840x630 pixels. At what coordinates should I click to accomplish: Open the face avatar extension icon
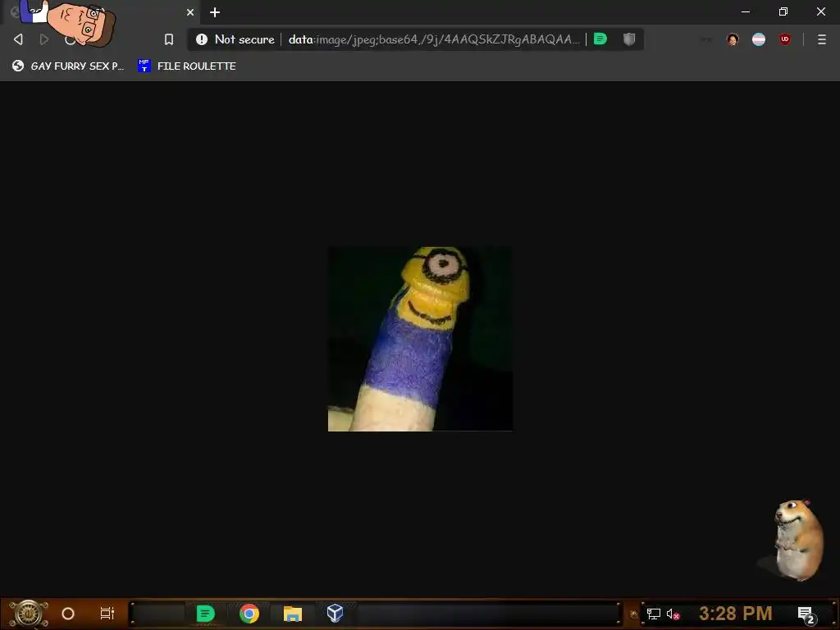point(733,39)
